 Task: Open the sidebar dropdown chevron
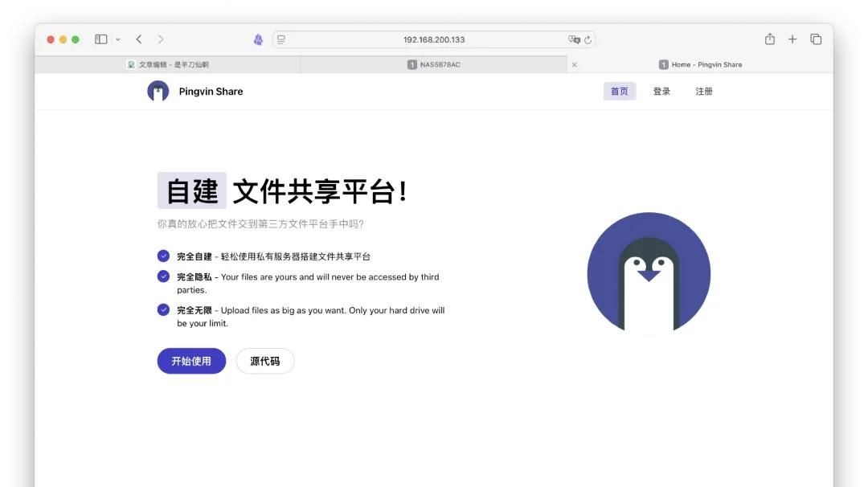(117, 39)
